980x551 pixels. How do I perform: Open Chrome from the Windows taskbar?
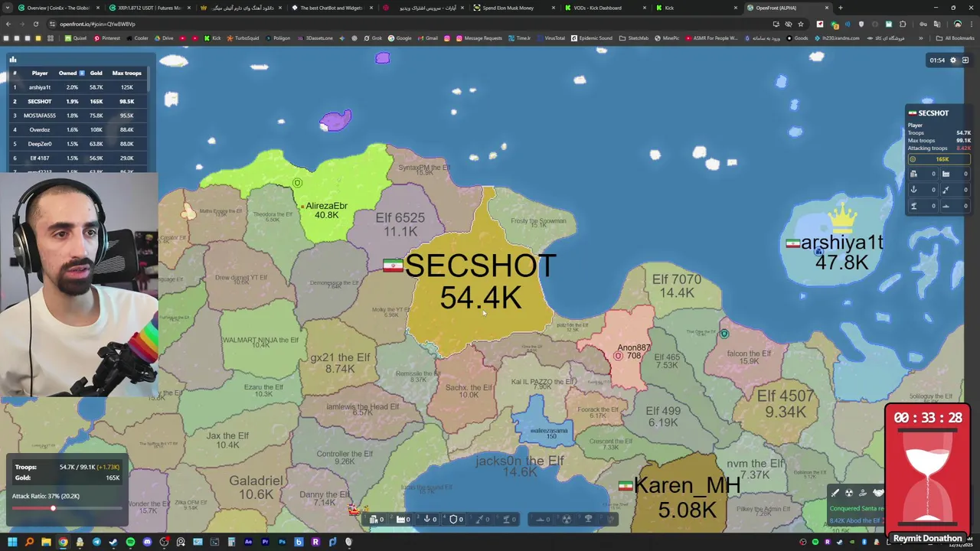point(63,542)
